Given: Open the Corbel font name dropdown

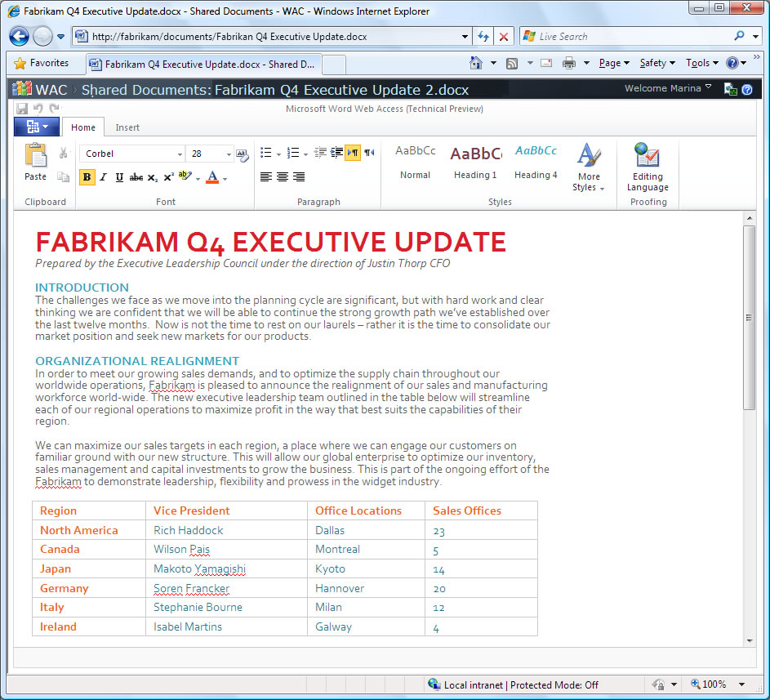Looking at the screenshot, I should click(132, 154).
